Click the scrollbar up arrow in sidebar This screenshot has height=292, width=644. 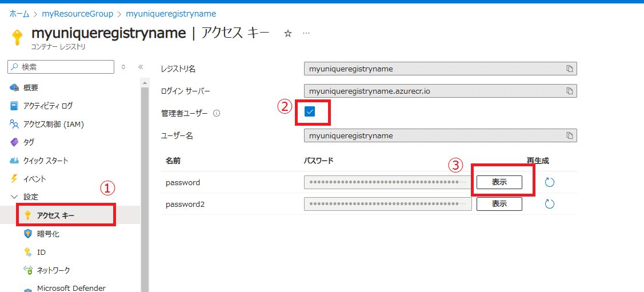coord(145,82)
